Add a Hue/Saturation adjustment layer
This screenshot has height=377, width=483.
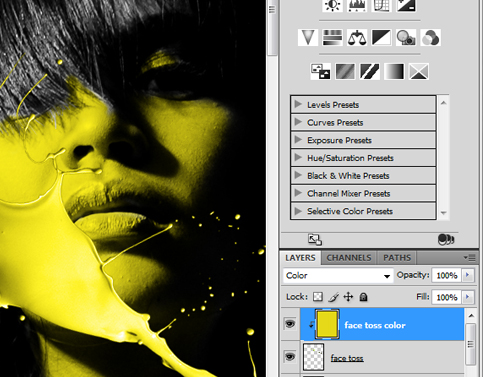pos(332,37)
